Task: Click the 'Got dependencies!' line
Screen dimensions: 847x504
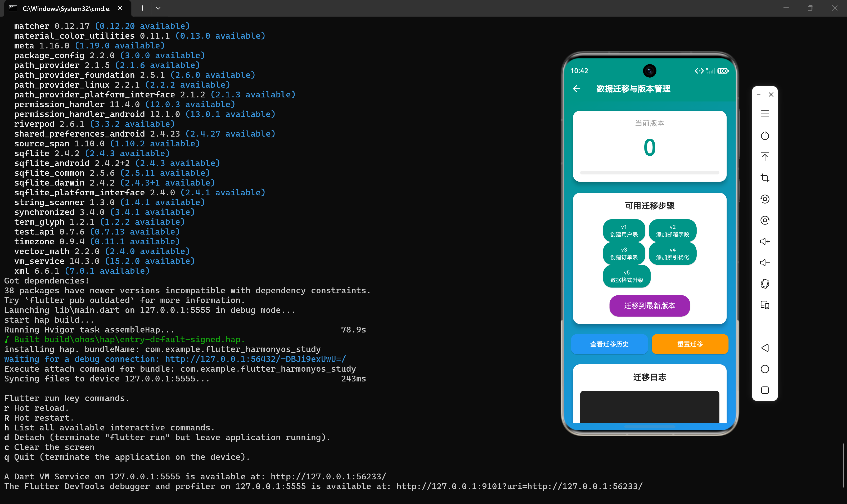Action: coord(47,281)
